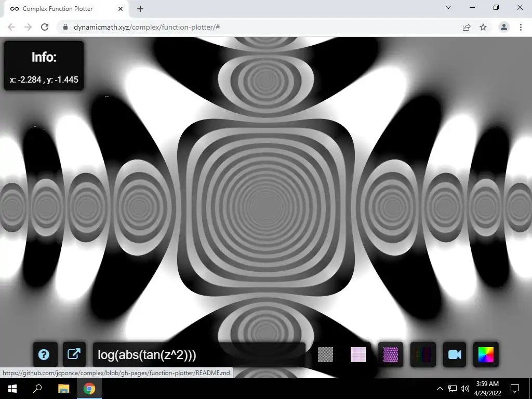Click the Chrome taskbar icon

coord(89,389)
